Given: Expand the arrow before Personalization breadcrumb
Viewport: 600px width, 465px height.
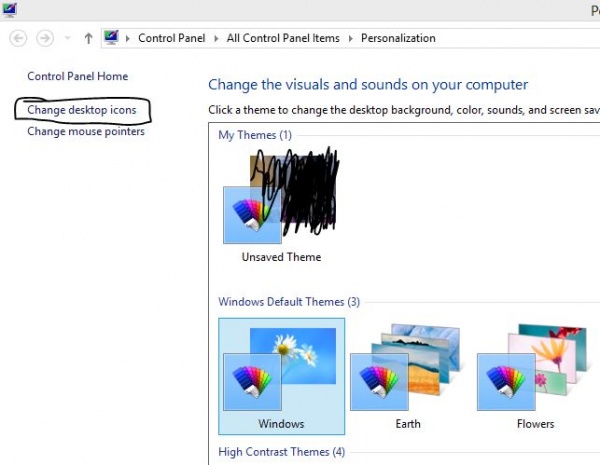Looking at the screenshot, I should click(x=351, y=38).
